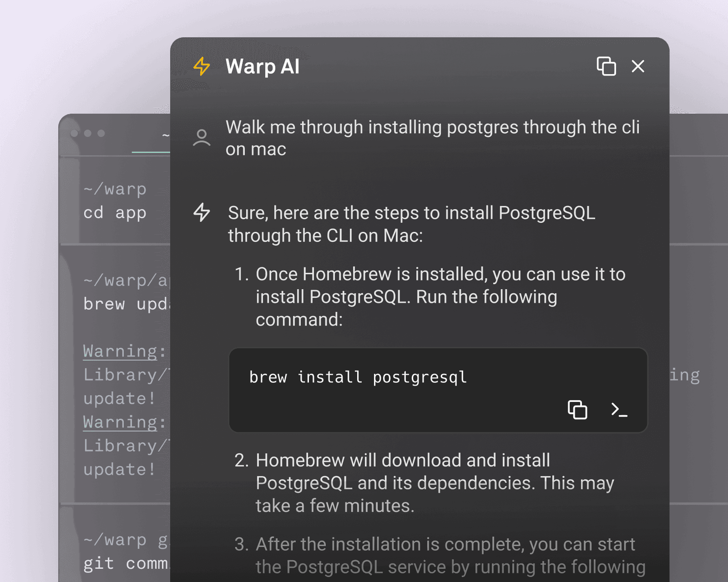This screenshot has height=582, width=728.
Task: Open the first Warning link in terminal output
Action: (120, 351)
